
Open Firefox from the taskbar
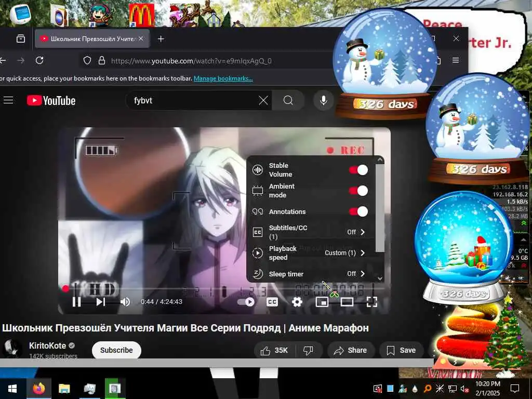point(39,388)
